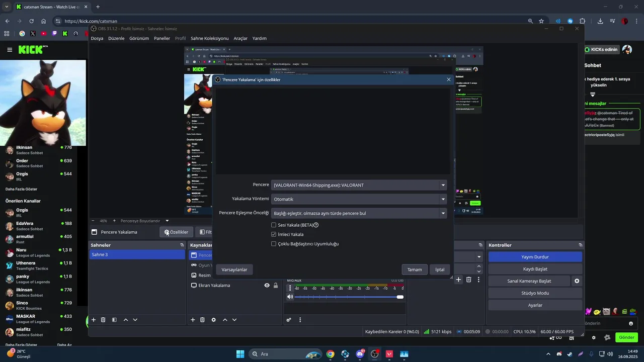Open the Mic/Aux channel three-dot options
Screen dimensions: 644x362
click(x=290, y=288)
